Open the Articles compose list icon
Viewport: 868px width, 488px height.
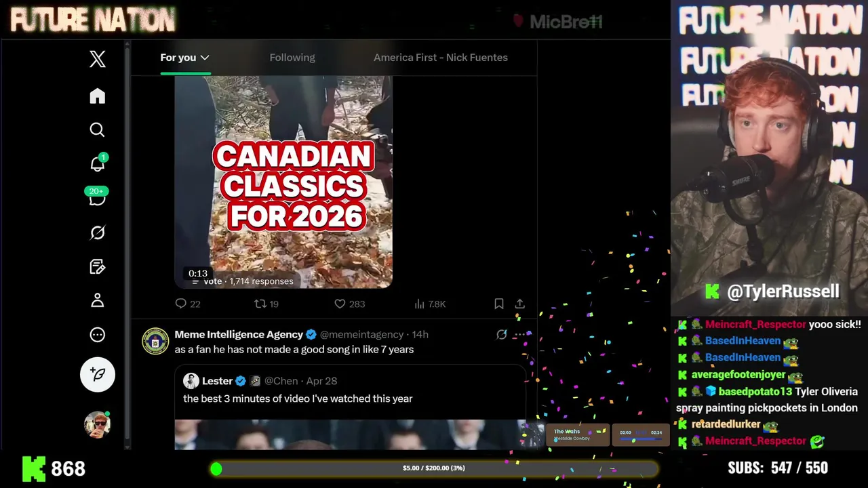tap(98, 266)
